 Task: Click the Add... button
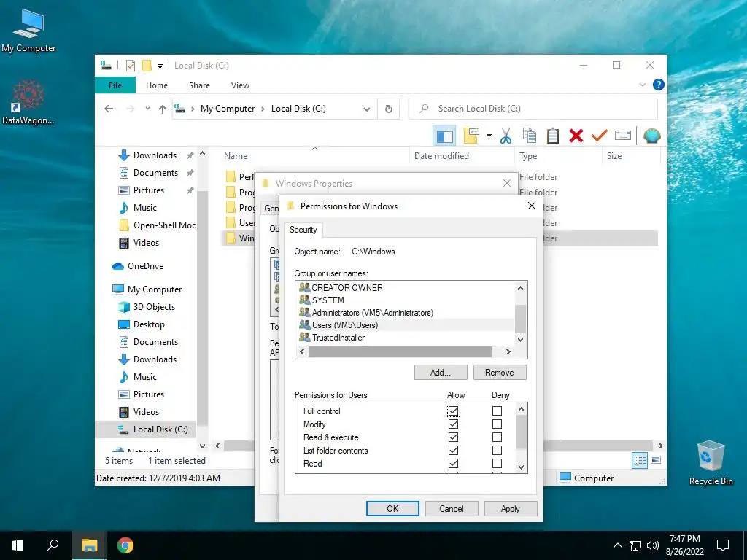coord(440,373)
